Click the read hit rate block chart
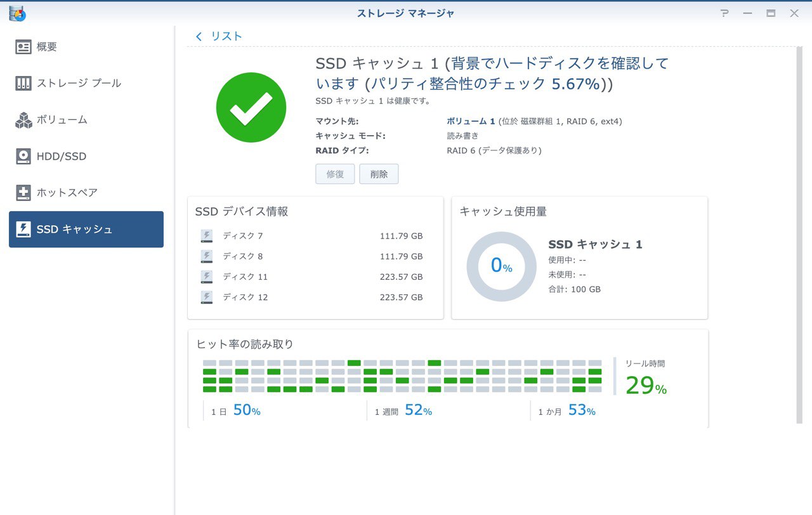Viewport: 812px width, 515px height. tap(402, 376)
